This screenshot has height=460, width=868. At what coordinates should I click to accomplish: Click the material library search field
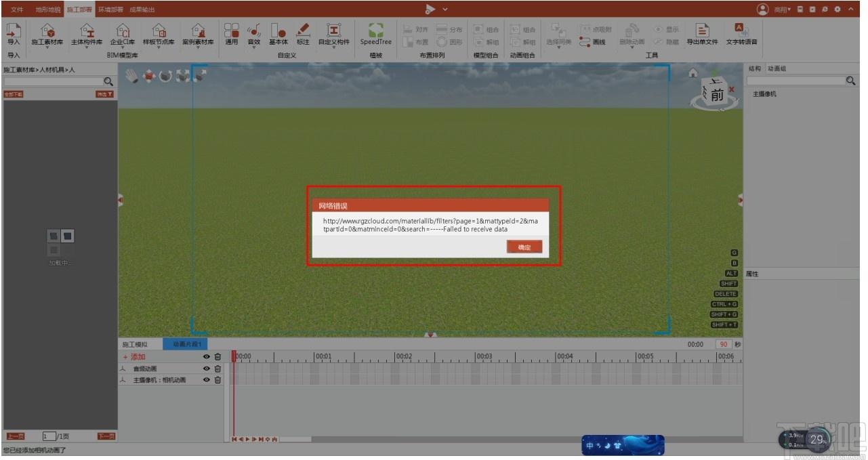[x=53, y=81]
